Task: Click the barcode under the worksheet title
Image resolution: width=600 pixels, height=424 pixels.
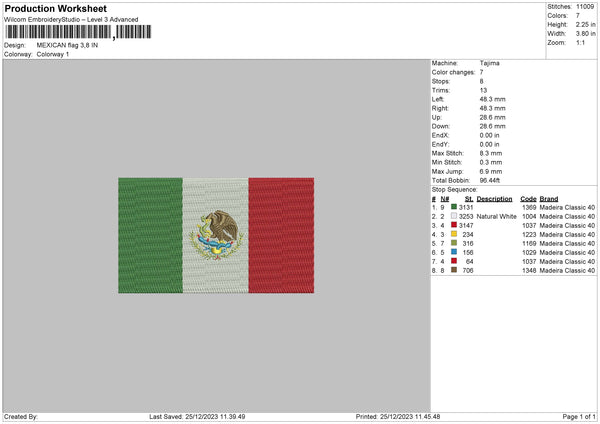Action: 78,32
